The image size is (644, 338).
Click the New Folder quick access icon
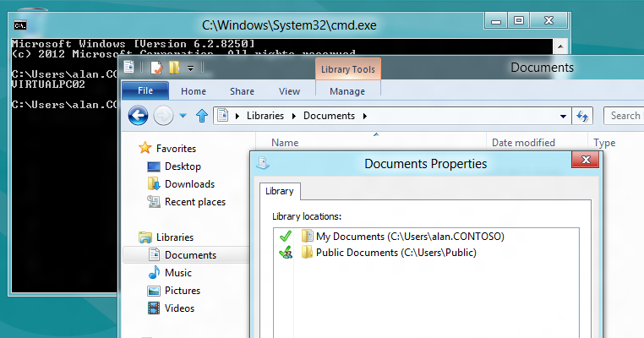click(174, 68)
